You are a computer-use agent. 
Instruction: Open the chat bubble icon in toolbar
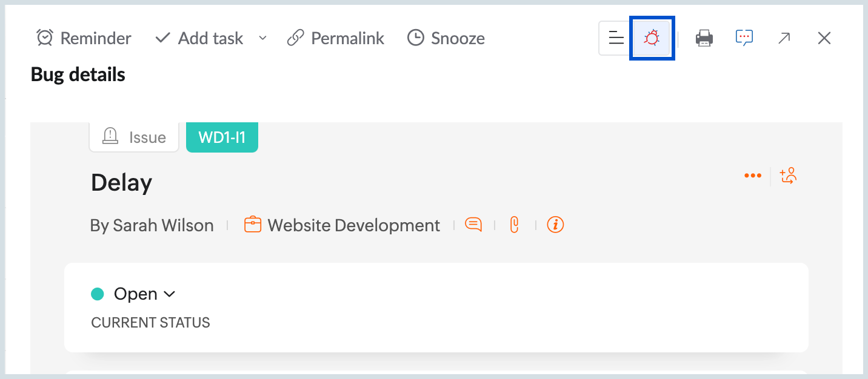coord(744,38)
